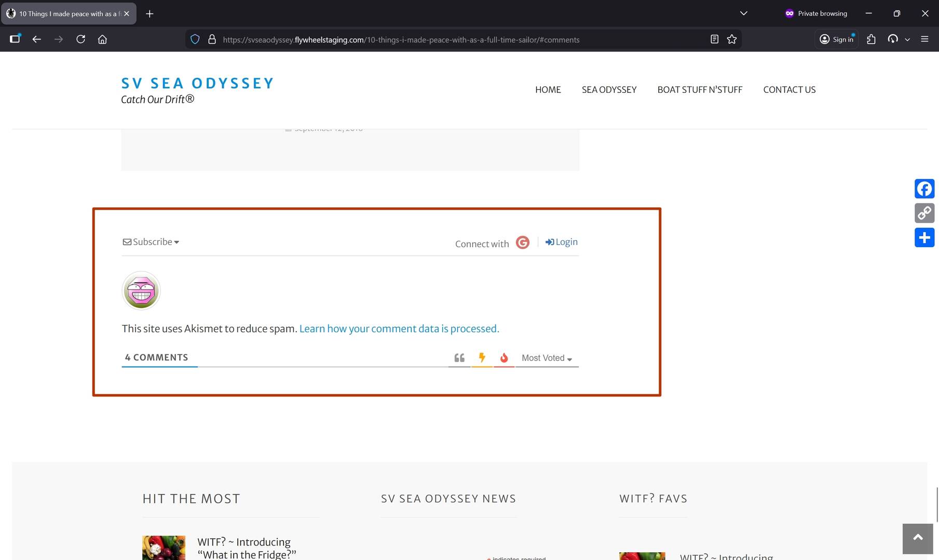Open the Most Voted sort dropdown
Image resolution: width=939 pixels, height=560 pixels.
pyautogui.click(x=547, y=358)
